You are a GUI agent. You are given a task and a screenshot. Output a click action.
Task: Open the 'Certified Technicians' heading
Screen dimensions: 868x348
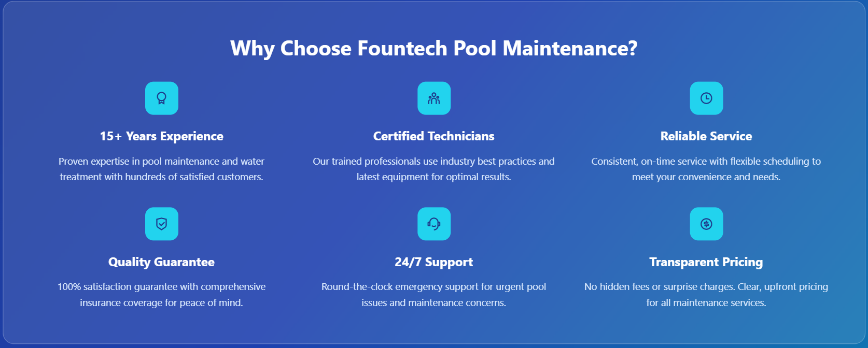[434, 136]
